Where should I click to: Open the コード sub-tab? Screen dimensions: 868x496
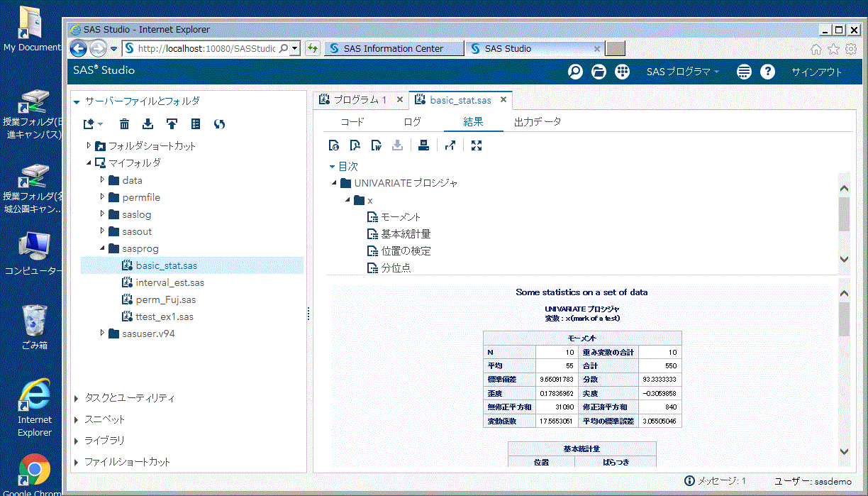pyautogui.click(x=352, y=122)
